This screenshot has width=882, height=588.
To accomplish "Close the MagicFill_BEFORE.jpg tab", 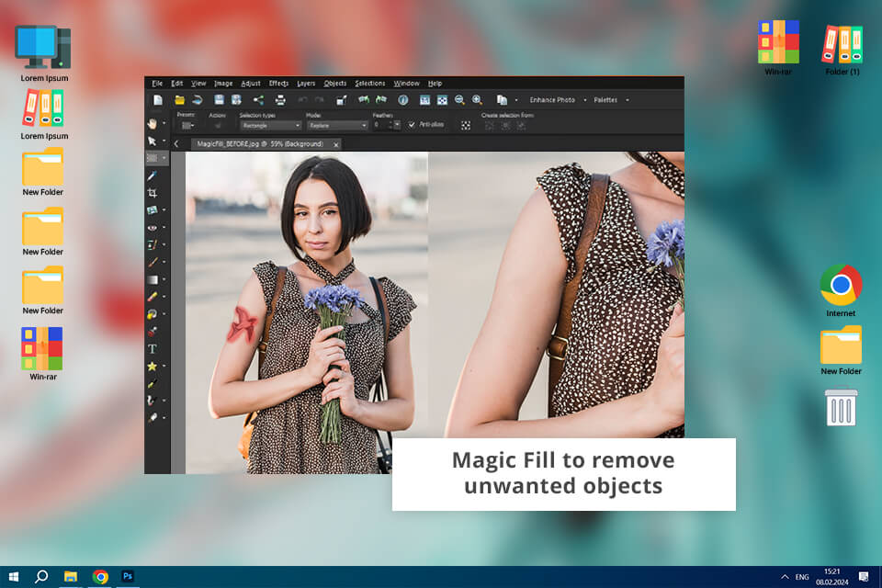I will point(336,144).
